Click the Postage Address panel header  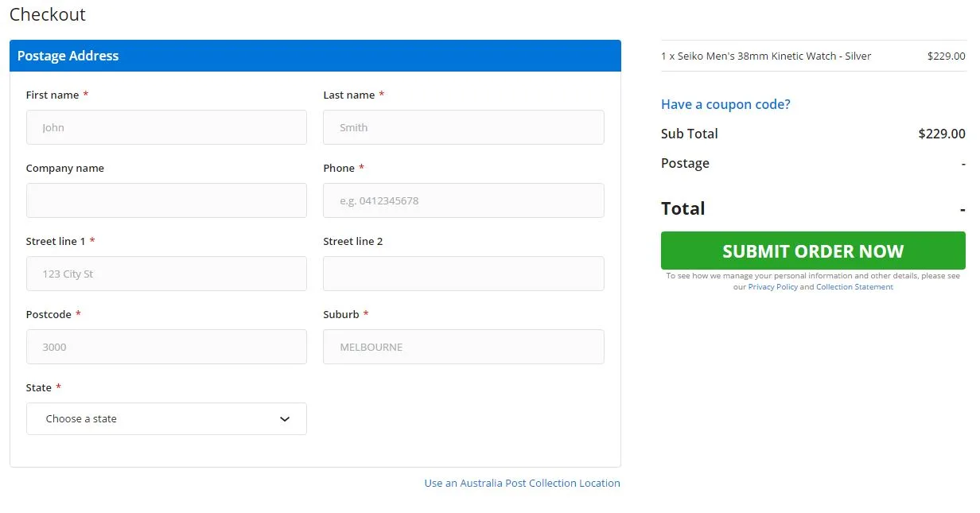tap(315, 56)
